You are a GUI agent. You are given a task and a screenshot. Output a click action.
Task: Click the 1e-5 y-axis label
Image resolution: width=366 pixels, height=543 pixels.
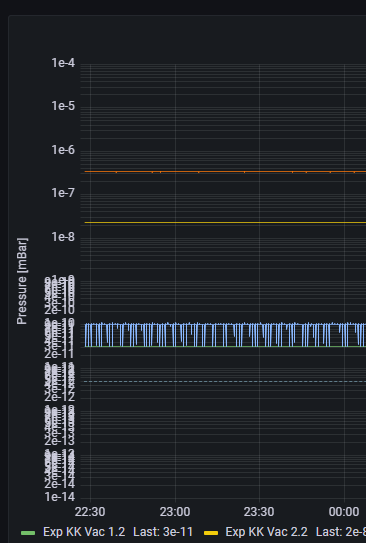pyautogui.click(x=63, y=106)
